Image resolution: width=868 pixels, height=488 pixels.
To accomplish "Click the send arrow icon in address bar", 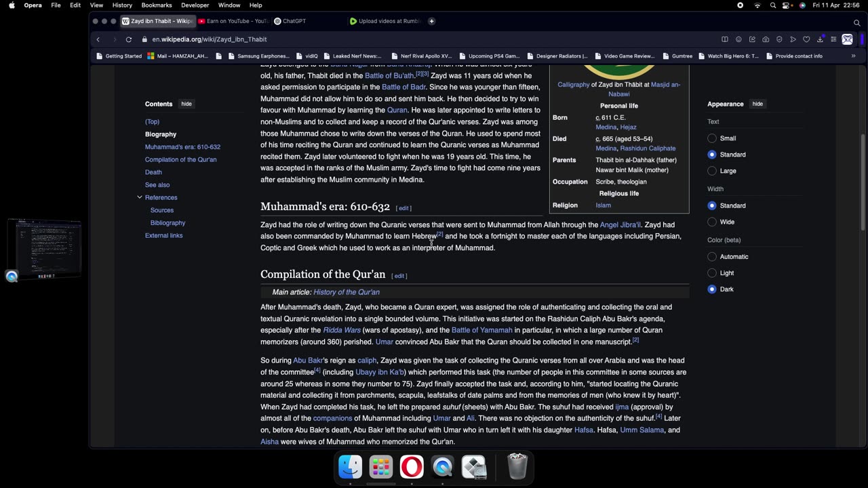I will 793,39.
